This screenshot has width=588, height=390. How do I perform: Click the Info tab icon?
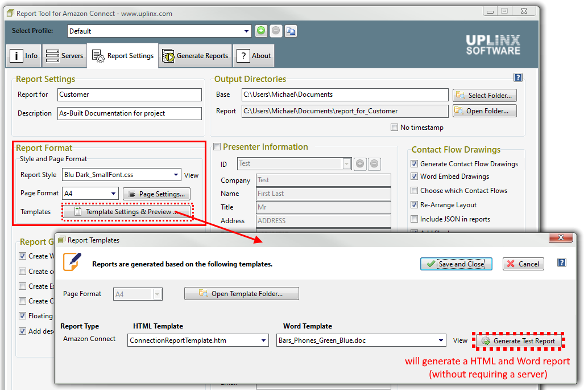(x=16, y=56)
